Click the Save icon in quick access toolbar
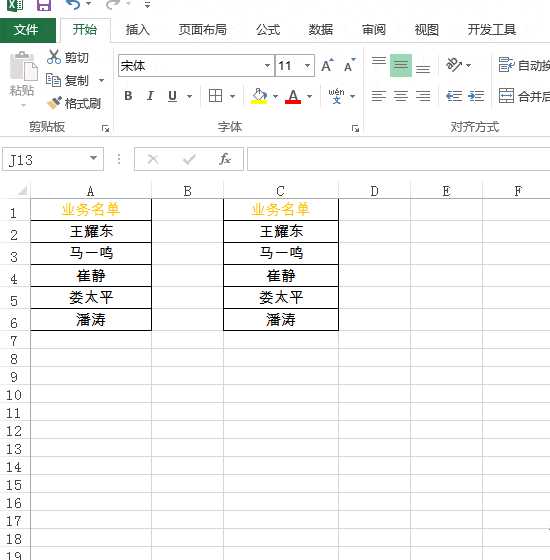Image resolution: width=550 pixels, height=560 pixels. 44,5
